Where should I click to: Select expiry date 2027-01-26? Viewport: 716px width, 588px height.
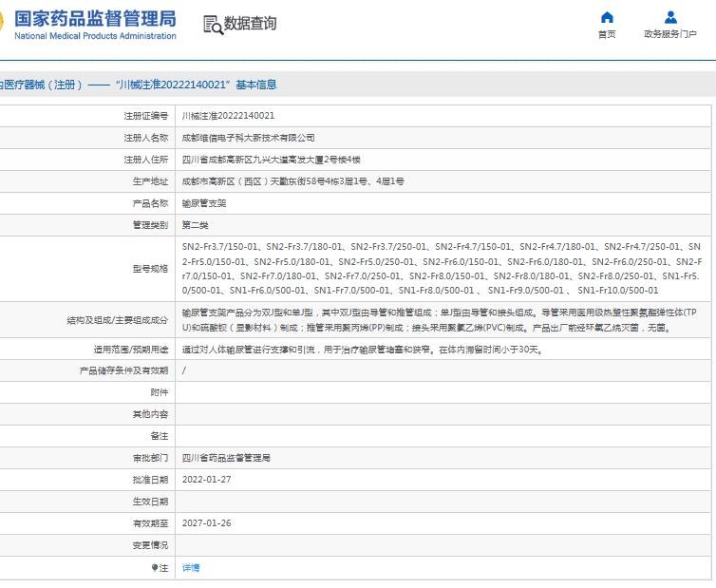click(206, 523)
